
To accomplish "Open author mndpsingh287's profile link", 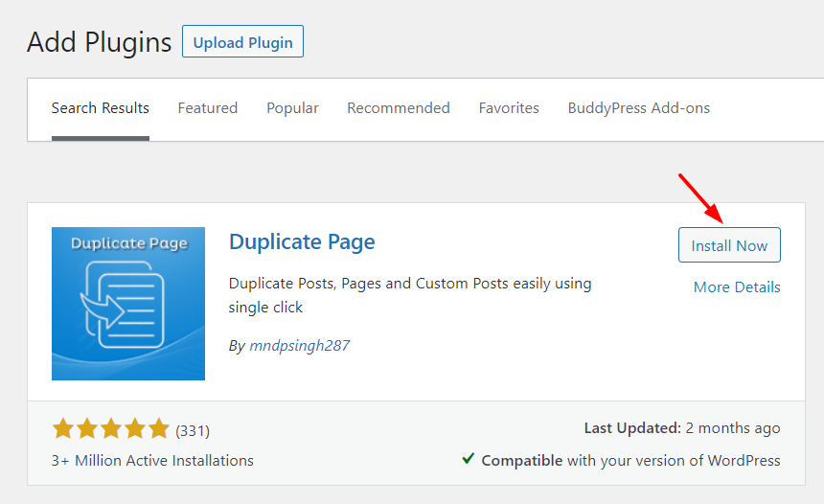I will pos(300,345).
